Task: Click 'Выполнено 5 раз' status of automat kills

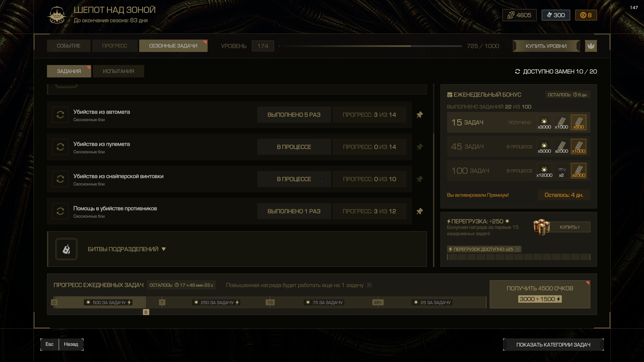Action: (294, 115)
